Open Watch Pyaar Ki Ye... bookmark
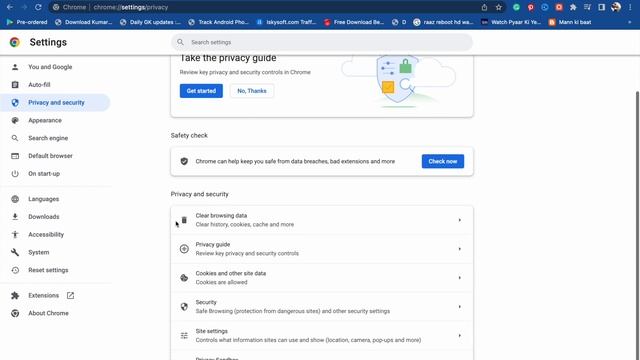 [511, 22]
